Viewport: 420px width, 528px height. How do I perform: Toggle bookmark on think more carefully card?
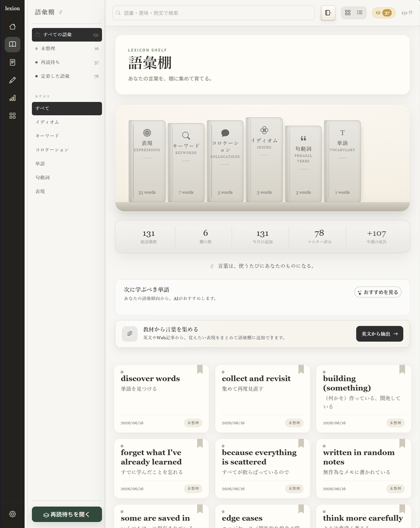click(x=402, y=509)
